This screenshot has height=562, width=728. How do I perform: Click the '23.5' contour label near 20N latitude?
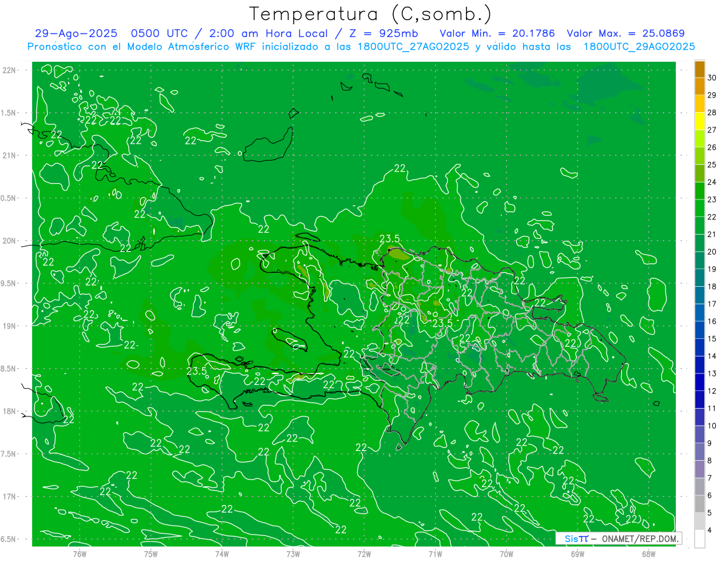[x=389, y=238]
